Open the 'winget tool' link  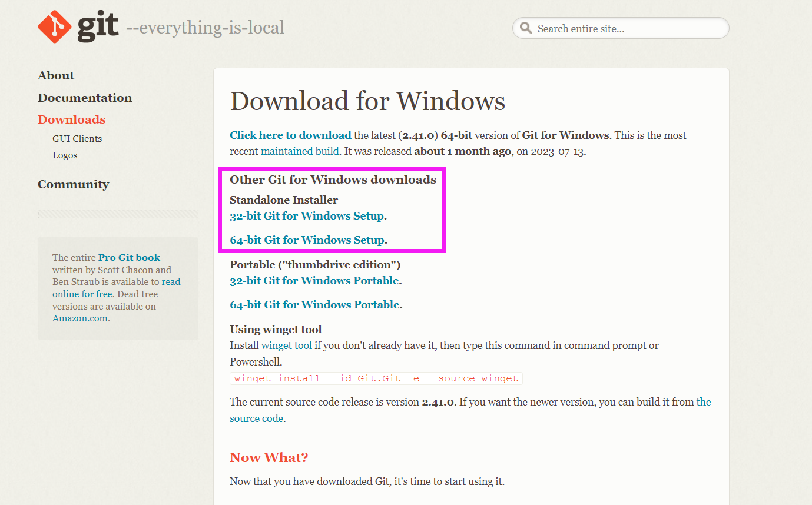point(287,345)
